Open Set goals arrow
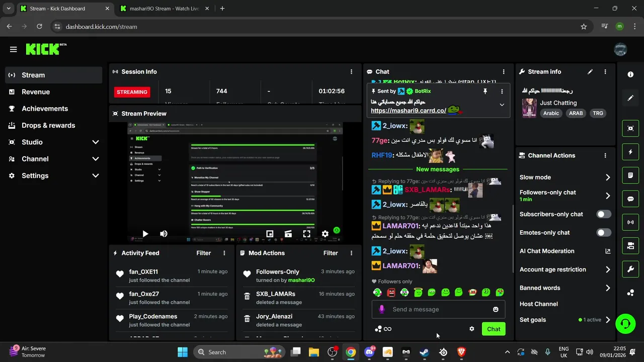Viewport: 644px width, 362px height. (x=608, y=320)
